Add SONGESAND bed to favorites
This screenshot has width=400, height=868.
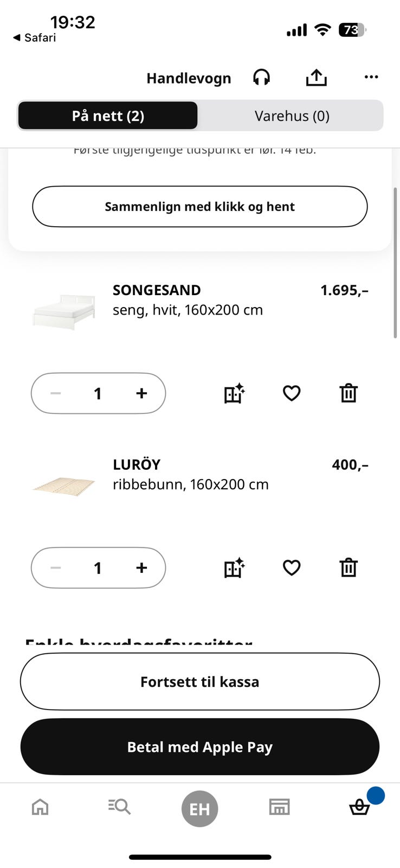292,393
